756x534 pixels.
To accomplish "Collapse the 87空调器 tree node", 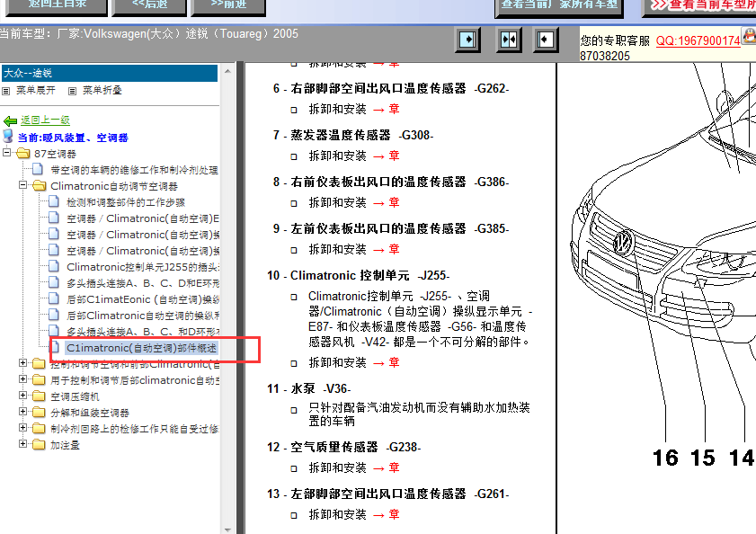I will [x=7, y=153].
